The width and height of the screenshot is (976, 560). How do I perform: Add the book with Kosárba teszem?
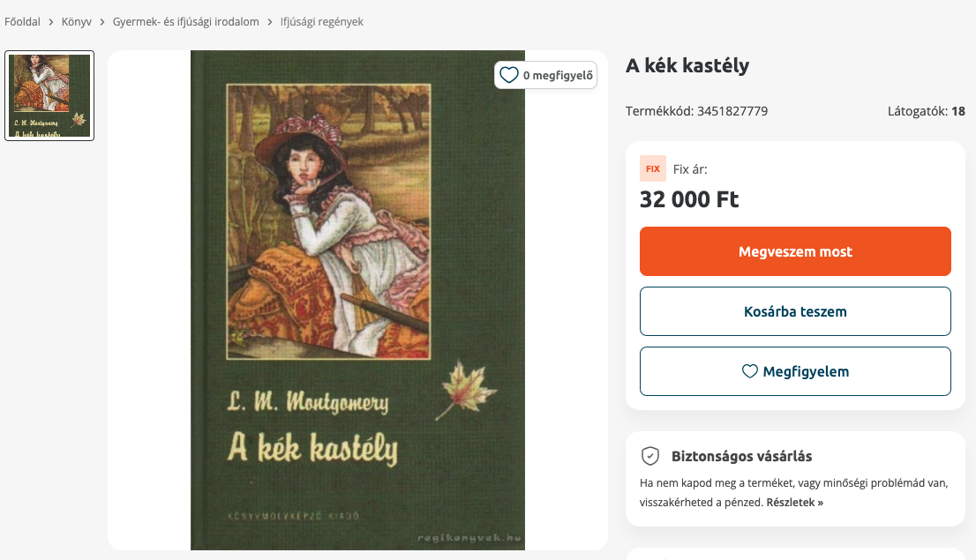point(795,311)
